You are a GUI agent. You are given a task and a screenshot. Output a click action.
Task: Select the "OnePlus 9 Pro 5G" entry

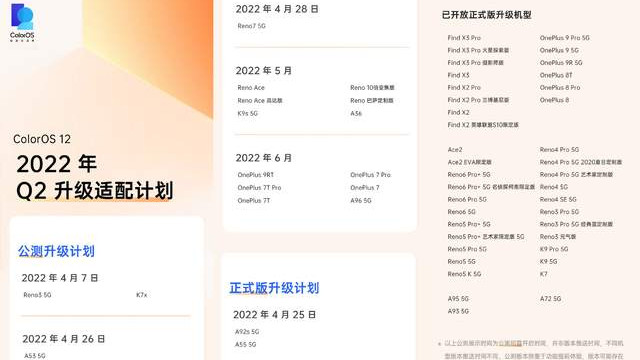565,38
